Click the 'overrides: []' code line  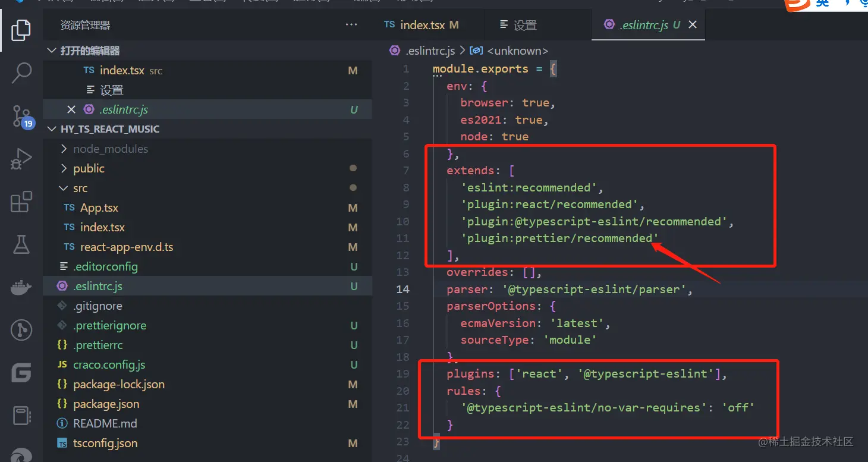click(x=494, y=272)
